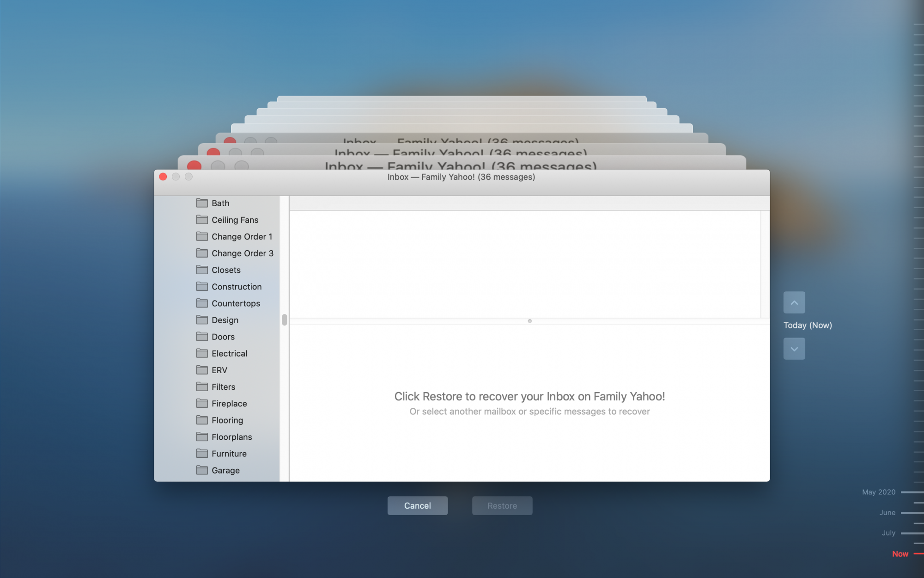The height and width of the screenshot is (578, 924).
Task: Click the Family Yahoo inbox window title
Action: pyautogui.click(x=461, y=177)
